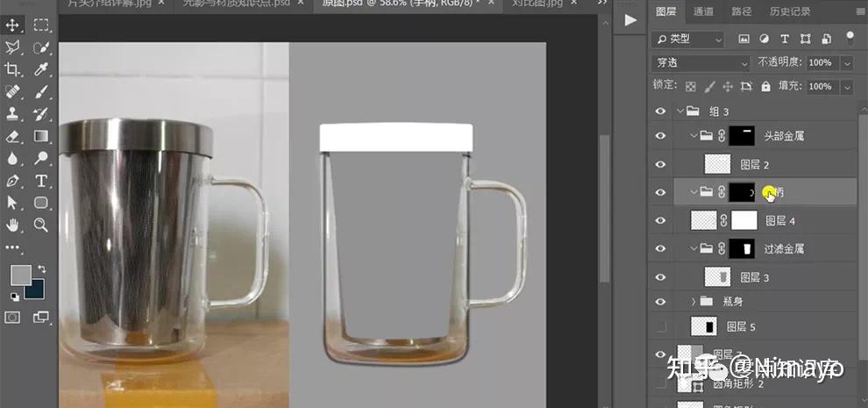Filter layers by pixel layers icon
The image size is (868, 408).
click(x=743, y=39)
